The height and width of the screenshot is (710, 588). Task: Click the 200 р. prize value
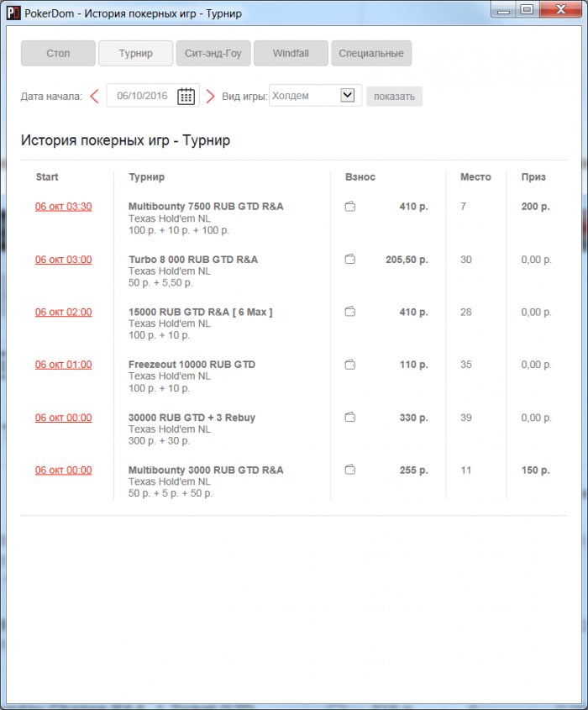click(x=535, y=207)
